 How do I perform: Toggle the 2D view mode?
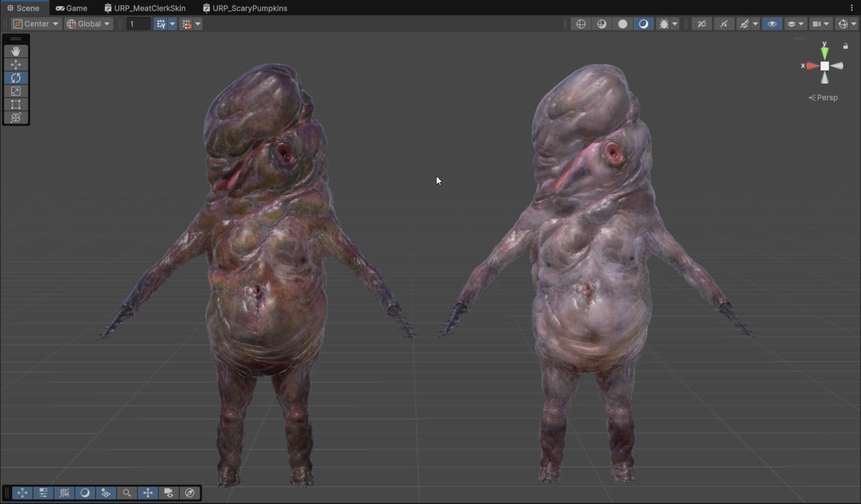tap(701, 24)
